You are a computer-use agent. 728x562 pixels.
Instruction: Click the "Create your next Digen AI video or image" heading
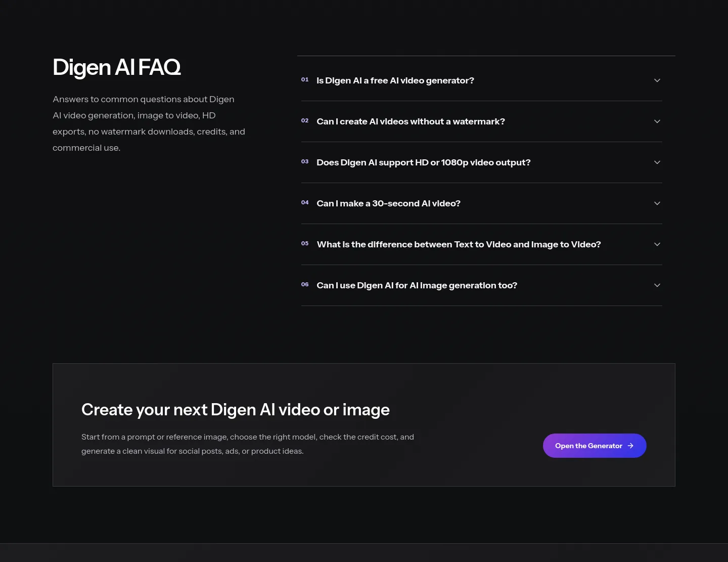click(x=236, y=410)
